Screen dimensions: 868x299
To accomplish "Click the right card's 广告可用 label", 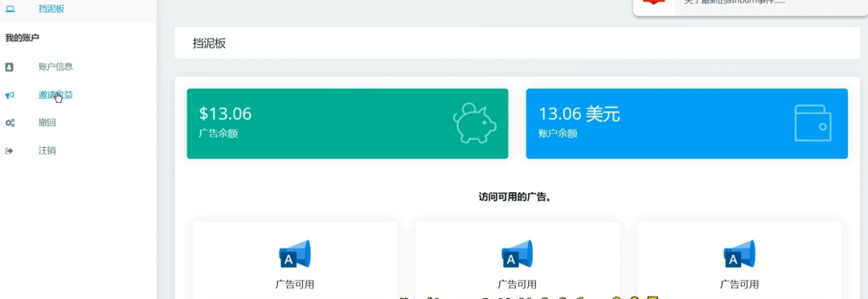I will (x=739, y=285).
